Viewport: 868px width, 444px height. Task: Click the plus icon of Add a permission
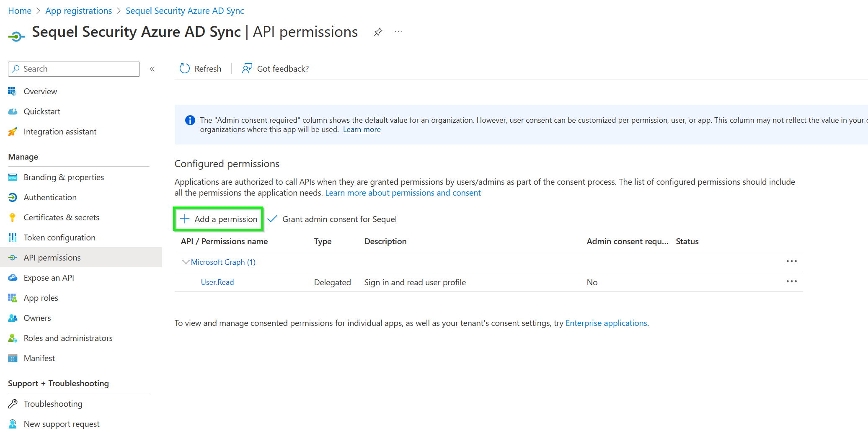[185, 219]
